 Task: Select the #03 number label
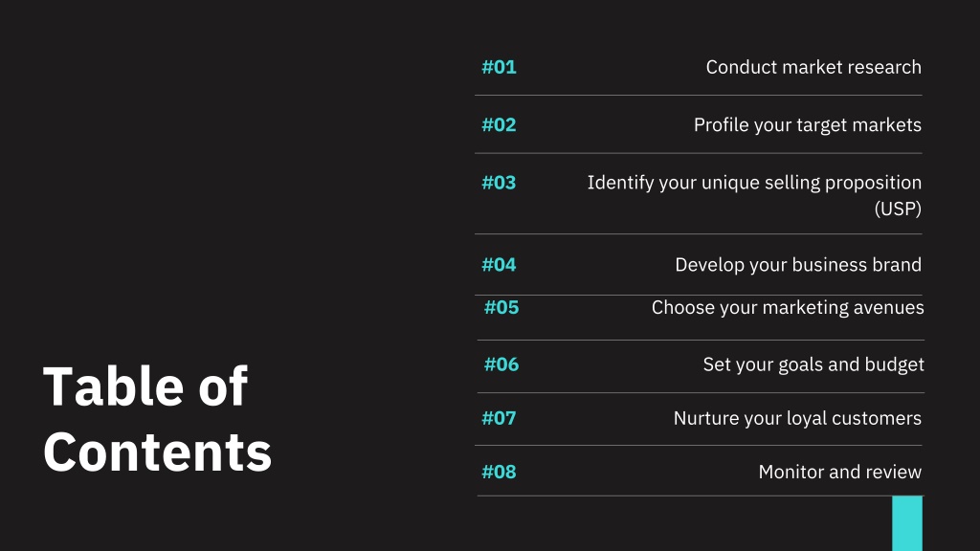pos(499,183)
